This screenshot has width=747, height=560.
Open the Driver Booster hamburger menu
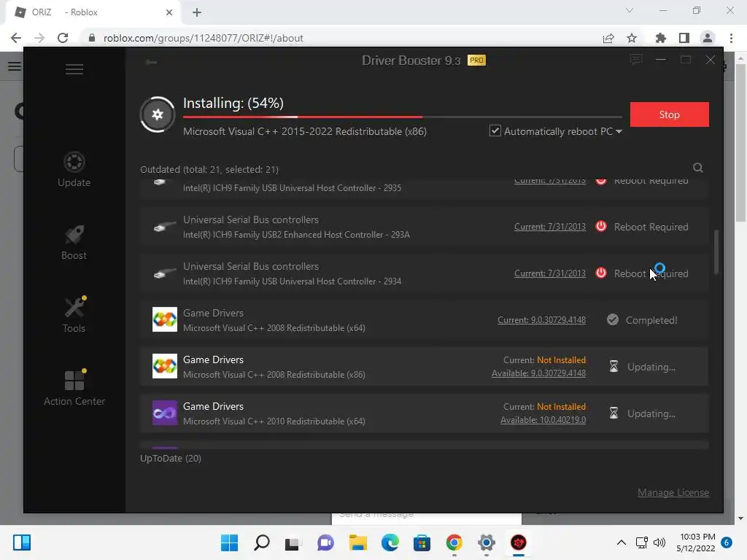74,69
